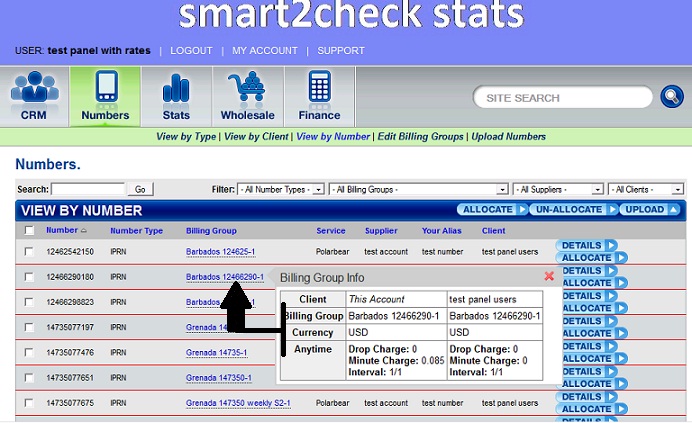Tick the checkbox for number 14735077675

[x=29, y=403]
